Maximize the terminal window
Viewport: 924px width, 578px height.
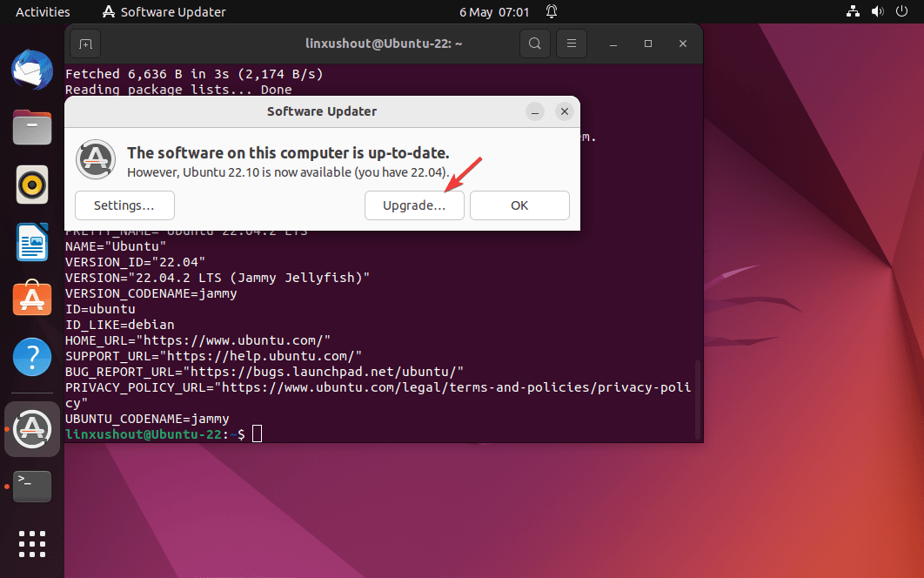coord(648,44)
